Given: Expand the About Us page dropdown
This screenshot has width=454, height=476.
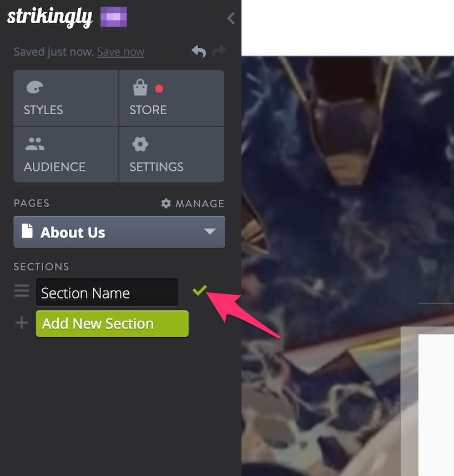Looking at the screenshot, I should tap(119, 232).
